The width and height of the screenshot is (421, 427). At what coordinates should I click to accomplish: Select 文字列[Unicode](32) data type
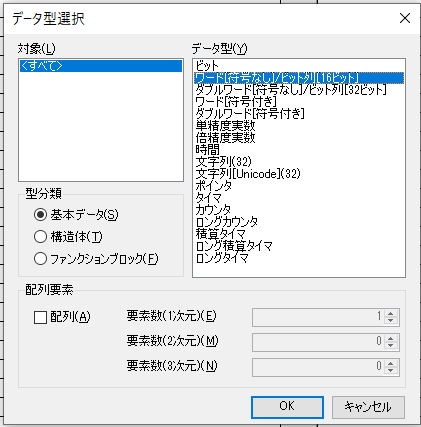pos(299,174)
